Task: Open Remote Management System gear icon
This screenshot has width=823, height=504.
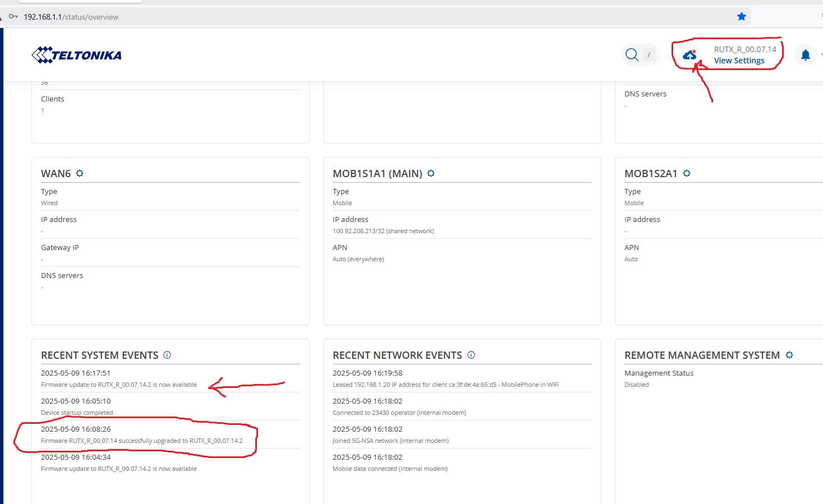Action: click(x=789, y=355)
